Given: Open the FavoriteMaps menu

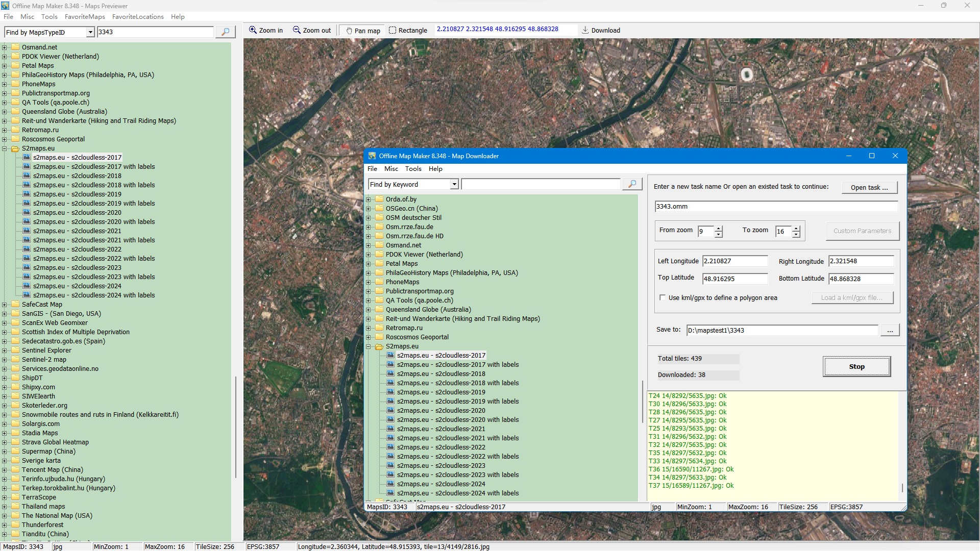Looking at the screenshot, I should 85,16.
